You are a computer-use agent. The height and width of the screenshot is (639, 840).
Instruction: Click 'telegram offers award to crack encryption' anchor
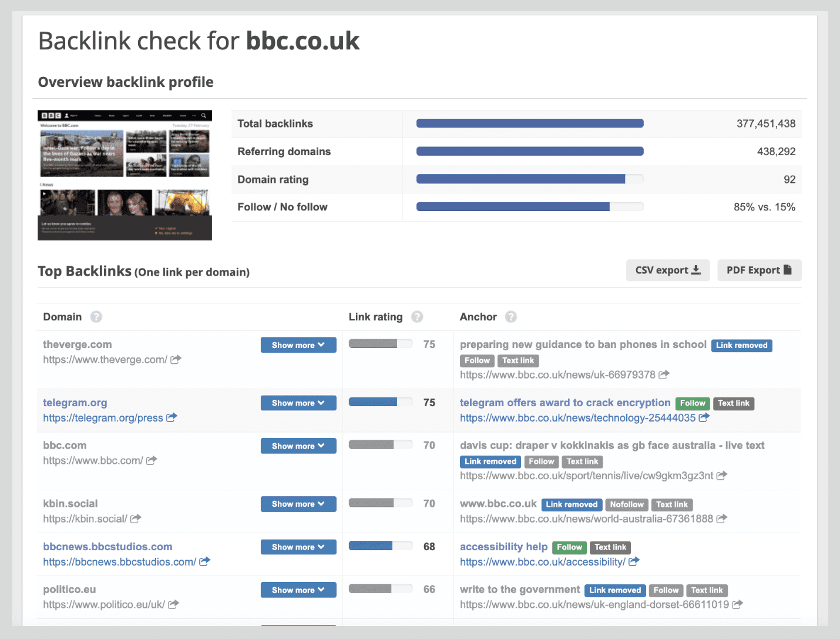pos(565,403)
